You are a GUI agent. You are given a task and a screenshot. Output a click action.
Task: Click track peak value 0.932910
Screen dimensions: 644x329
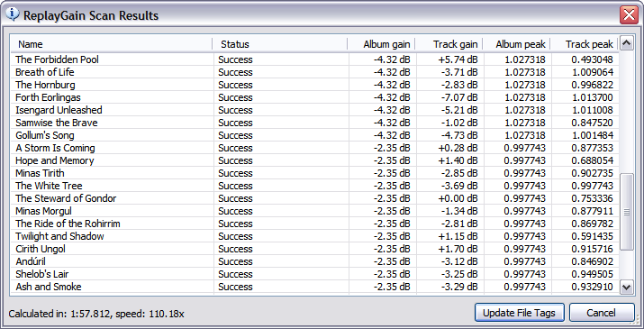pos(592,287)
